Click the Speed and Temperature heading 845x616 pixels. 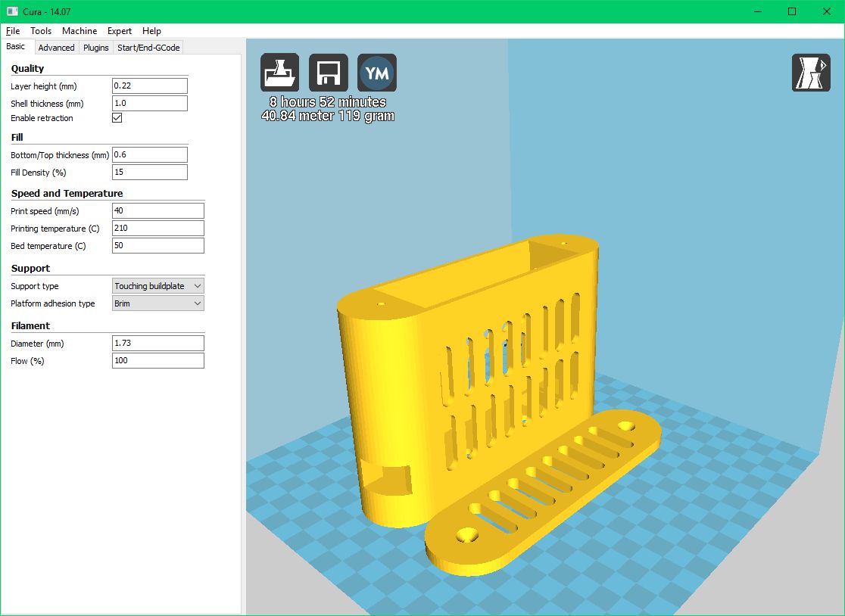[x=67, y=193]
